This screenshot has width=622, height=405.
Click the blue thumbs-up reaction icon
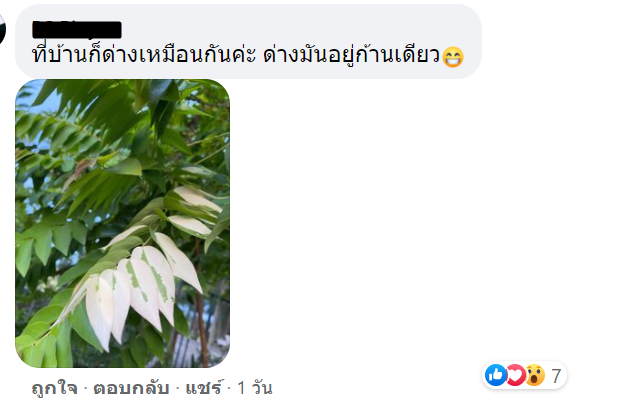[496, 375]
